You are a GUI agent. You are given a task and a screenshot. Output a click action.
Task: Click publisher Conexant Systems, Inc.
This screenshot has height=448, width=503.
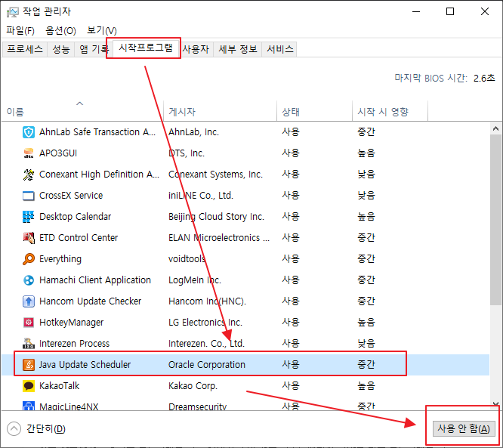coord(215,175)
